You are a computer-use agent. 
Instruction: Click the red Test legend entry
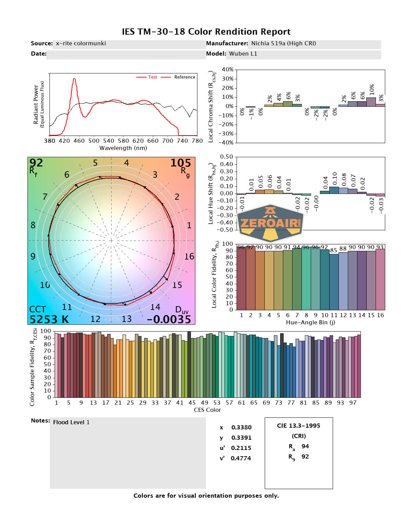point(147,77)
